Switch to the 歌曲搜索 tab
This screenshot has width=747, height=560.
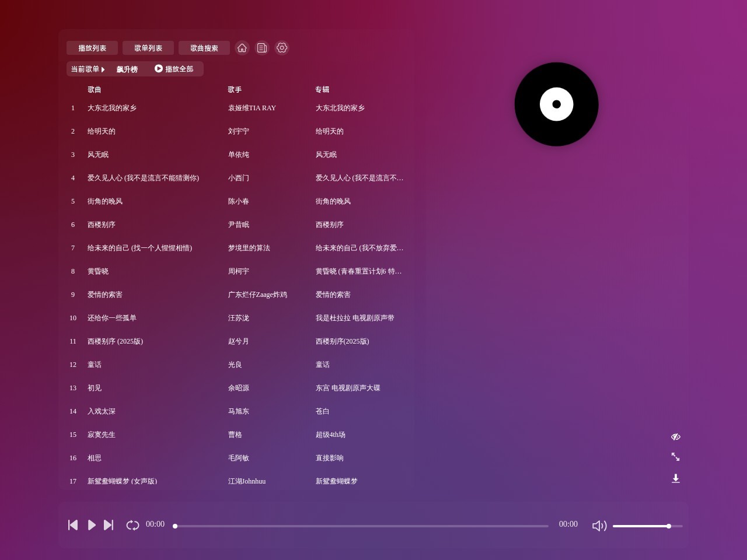204,48
